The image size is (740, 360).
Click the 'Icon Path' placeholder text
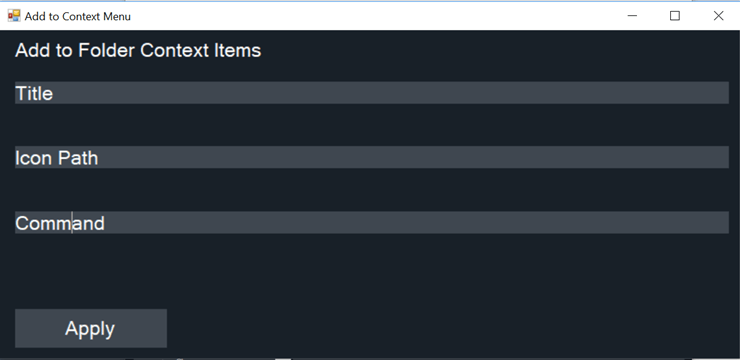[57, 158]
